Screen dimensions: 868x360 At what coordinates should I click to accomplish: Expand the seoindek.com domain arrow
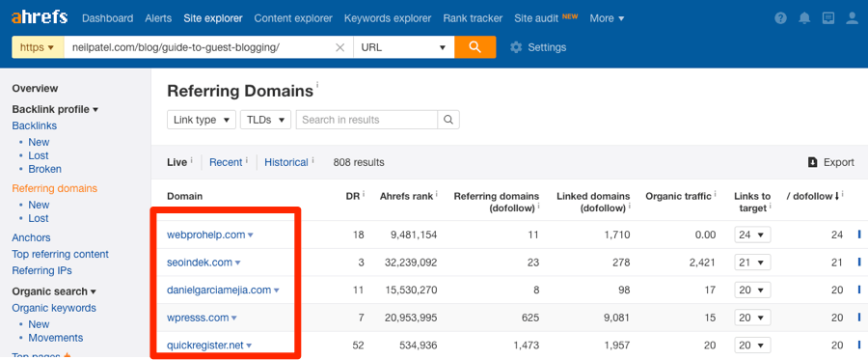click(x=238, y=263)
